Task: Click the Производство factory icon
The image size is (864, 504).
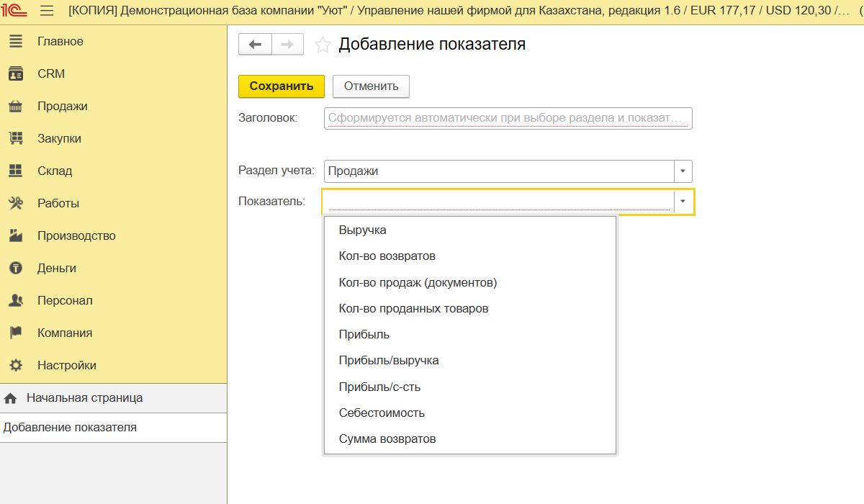Action: (16, 236)
